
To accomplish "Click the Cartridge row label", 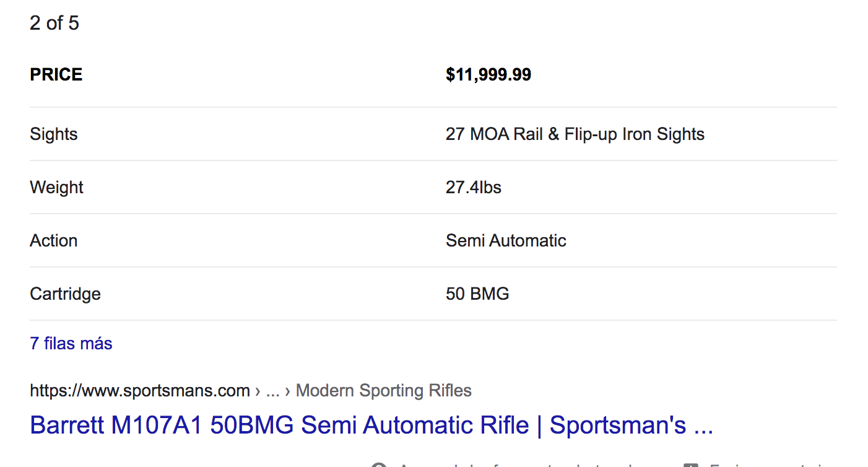I will coord(65,294).
